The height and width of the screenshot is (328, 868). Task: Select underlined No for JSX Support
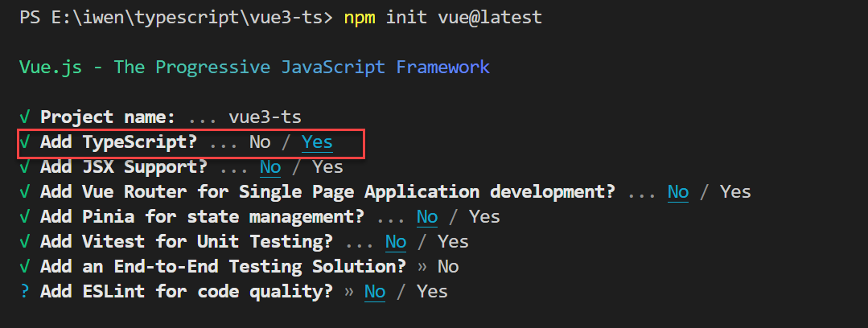point(270,167)
